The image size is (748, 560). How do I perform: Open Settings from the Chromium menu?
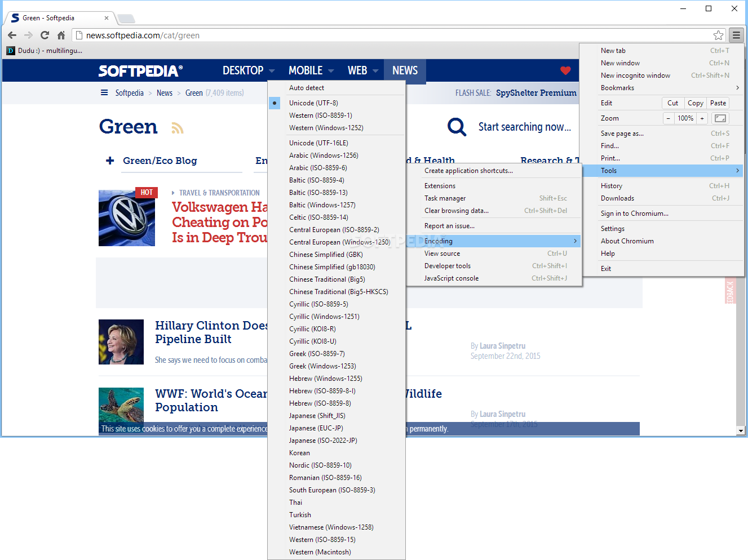[662, 229]
